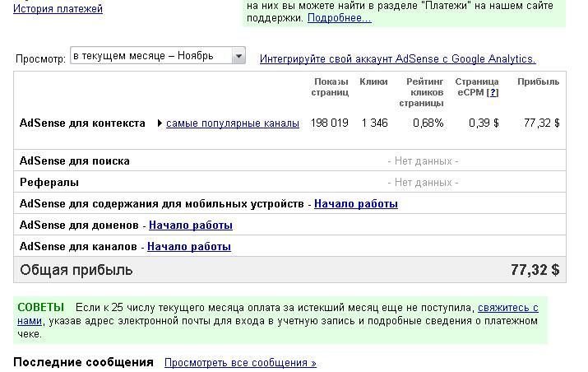Click the 198 019 page impressions value
The height and width of the screenshot is (372, 588).
(330, 123)
